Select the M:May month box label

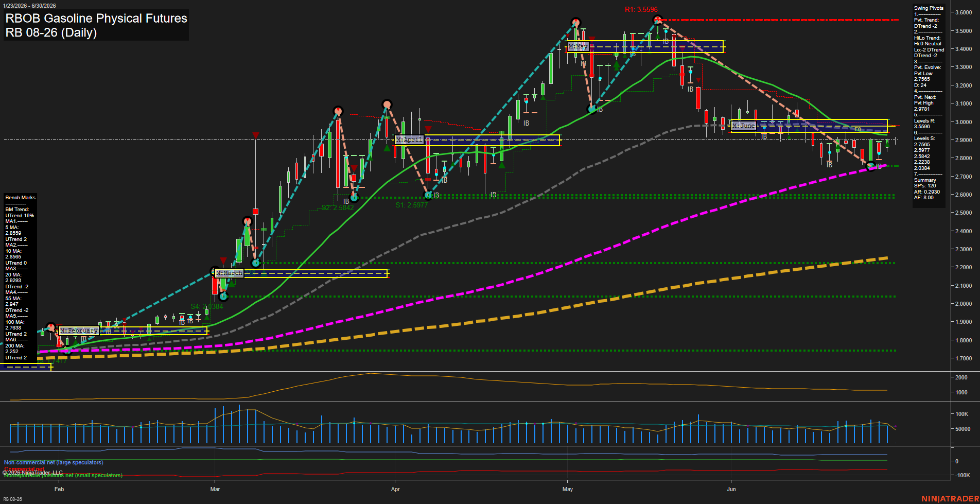(x=578, y=46)
